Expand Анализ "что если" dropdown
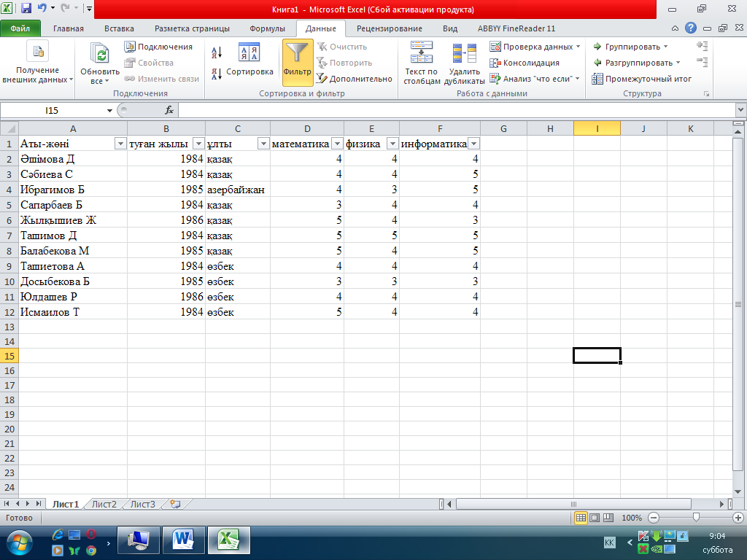747x560 pixels. [578, 79]
